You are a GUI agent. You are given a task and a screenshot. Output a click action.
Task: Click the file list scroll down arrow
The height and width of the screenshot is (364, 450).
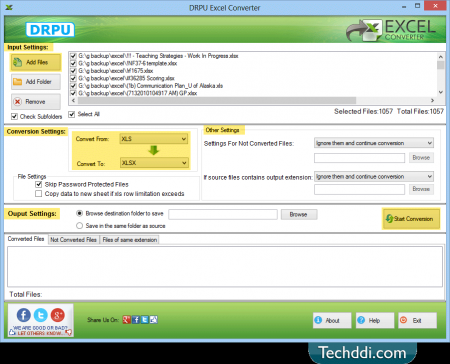tap(441, 92)
